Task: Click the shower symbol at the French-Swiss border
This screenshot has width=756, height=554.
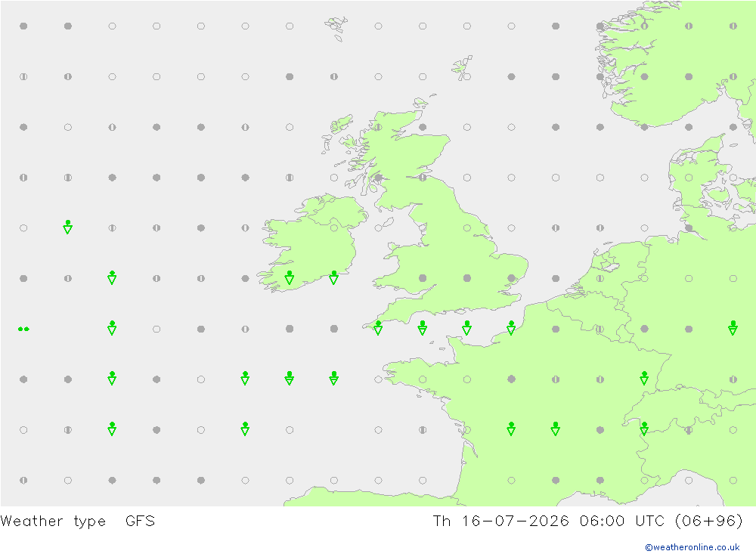Action: pos(644,429)
